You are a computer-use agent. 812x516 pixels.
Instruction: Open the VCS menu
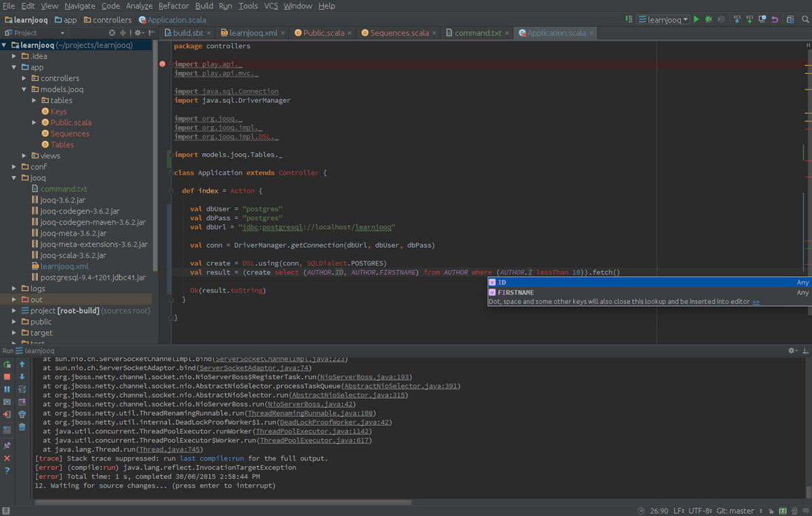coord(271,5)
